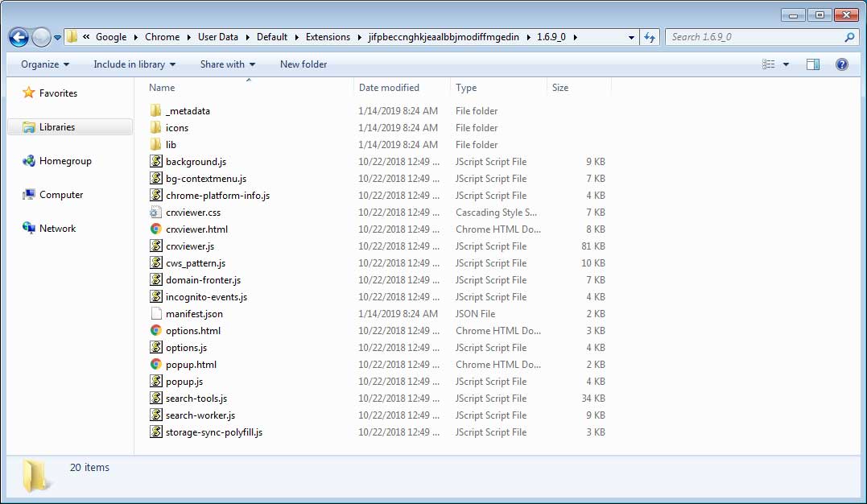Image resolution: width=867 pixels, height=504 pixels.
Task: Click Google in the breadcrumb path
Action: coord(111,37)
